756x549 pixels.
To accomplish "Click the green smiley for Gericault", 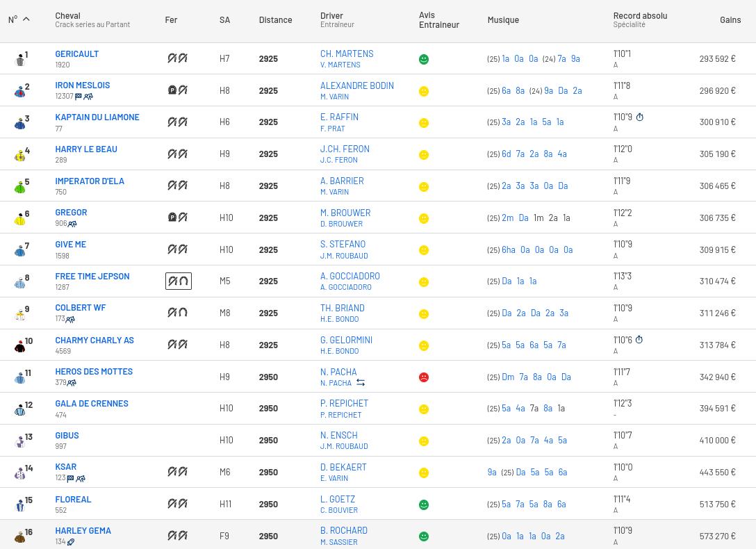I will point(424,60).
